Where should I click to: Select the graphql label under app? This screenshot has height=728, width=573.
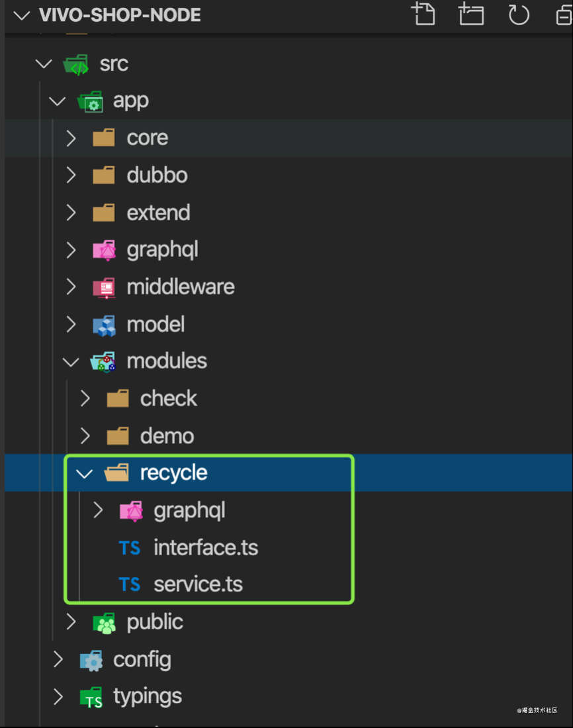tap(163, 250)
